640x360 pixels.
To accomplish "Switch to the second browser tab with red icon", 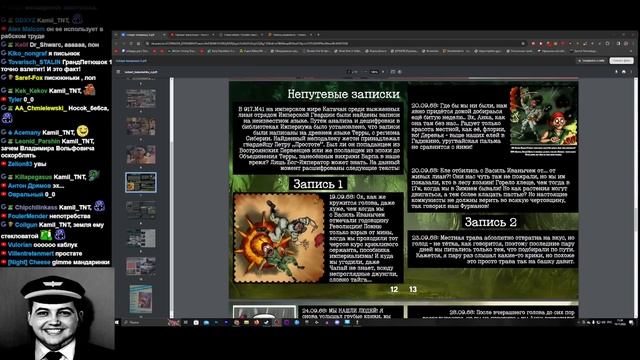I will pyautogui.click(x=191, y=35).
